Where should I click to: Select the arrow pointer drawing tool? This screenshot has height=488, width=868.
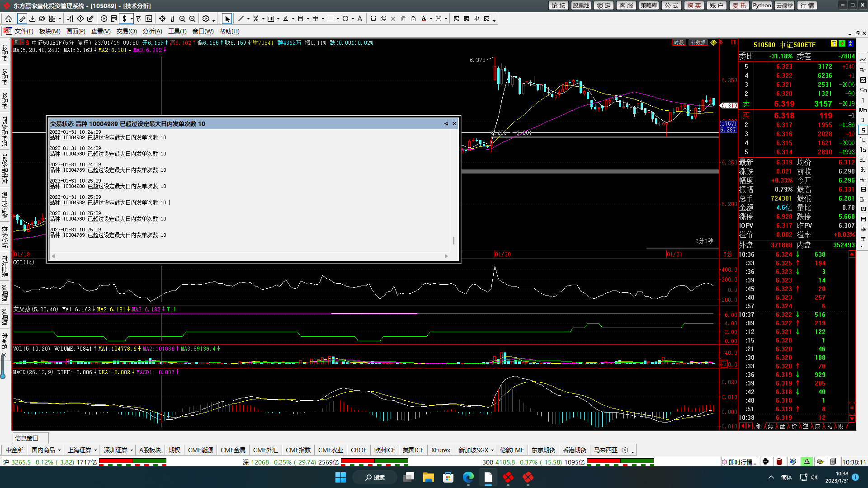(227, 19)
